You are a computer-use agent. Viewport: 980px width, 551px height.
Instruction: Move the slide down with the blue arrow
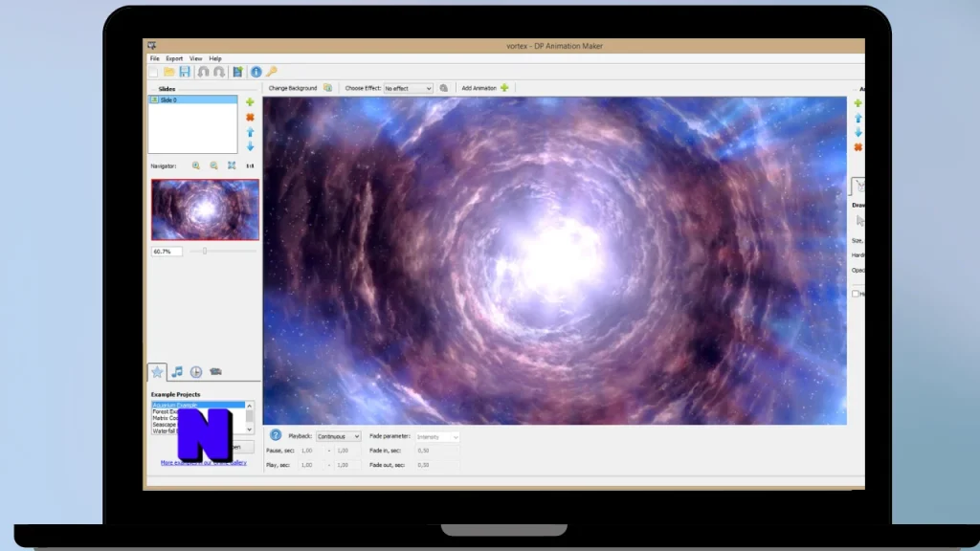coord(250,146)
